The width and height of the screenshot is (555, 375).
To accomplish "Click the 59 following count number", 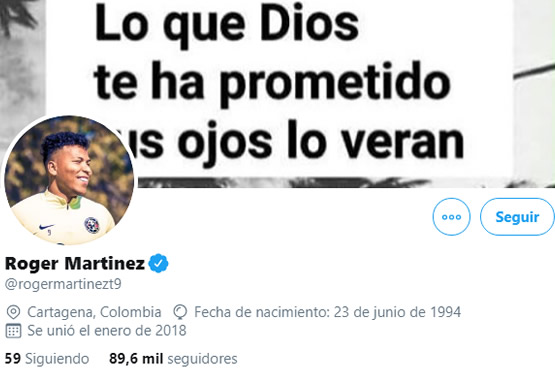I will [13, 358].
